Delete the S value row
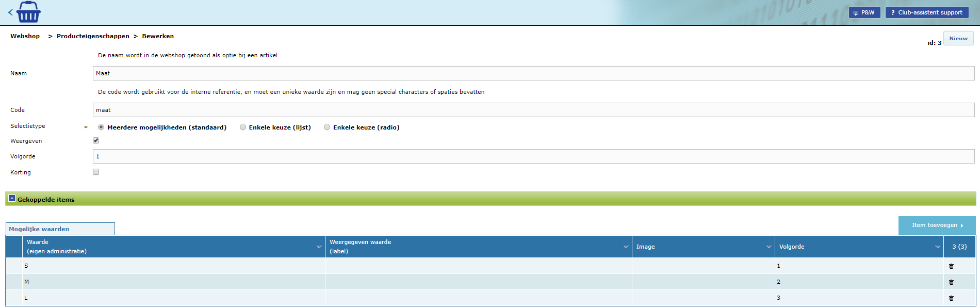The height and width of the screenshot is (308, 980). tap(951, 266)
